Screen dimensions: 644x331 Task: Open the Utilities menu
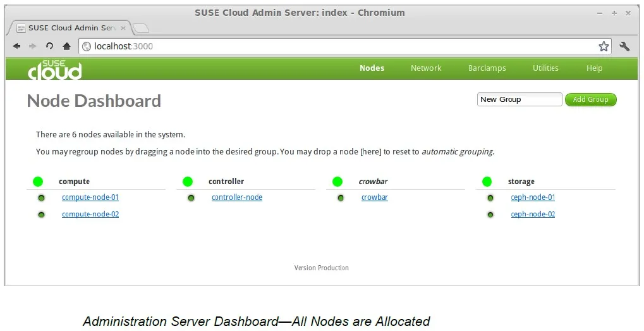coord(545,68)
